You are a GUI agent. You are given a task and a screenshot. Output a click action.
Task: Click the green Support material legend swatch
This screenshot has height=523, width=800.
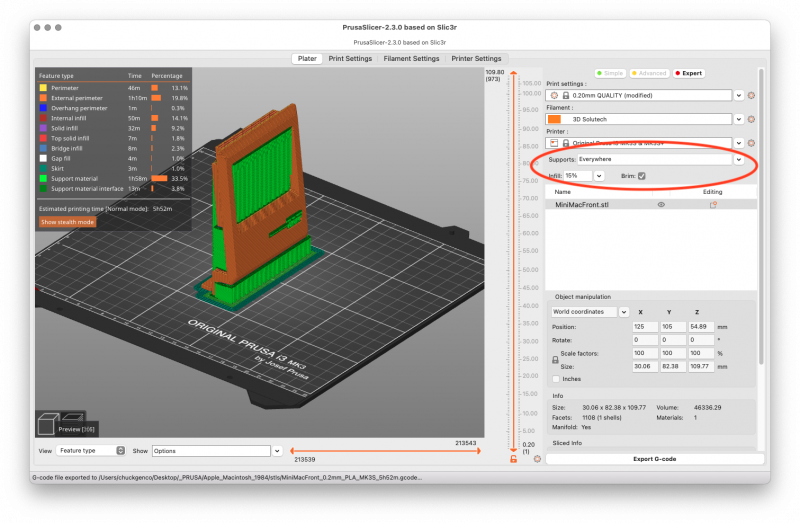(x=43, y=179)
